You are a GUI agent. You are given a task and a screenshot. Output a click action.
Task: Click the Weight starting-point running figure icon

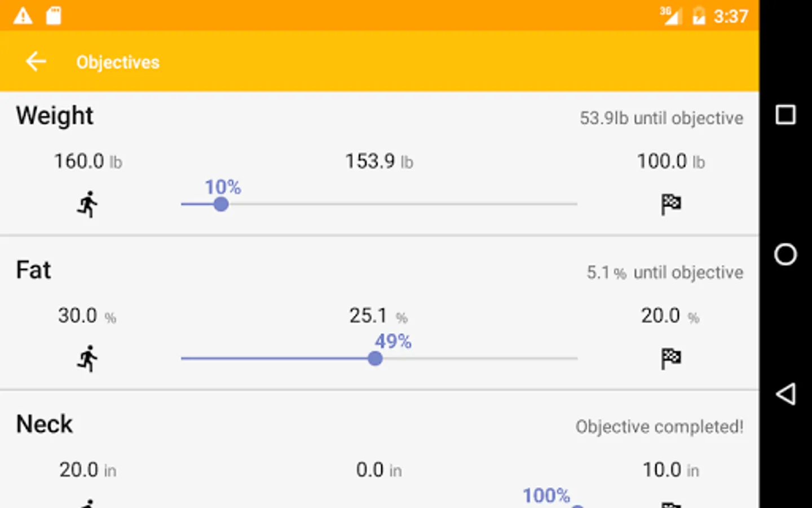[87, 204]
